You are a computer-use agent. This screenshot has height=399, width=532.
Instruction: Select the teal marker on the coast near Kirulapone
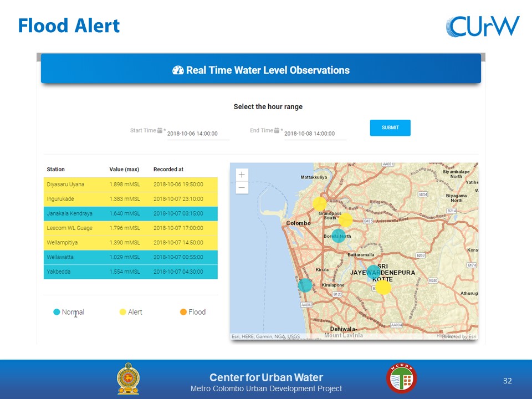click(x=305, y=285)
